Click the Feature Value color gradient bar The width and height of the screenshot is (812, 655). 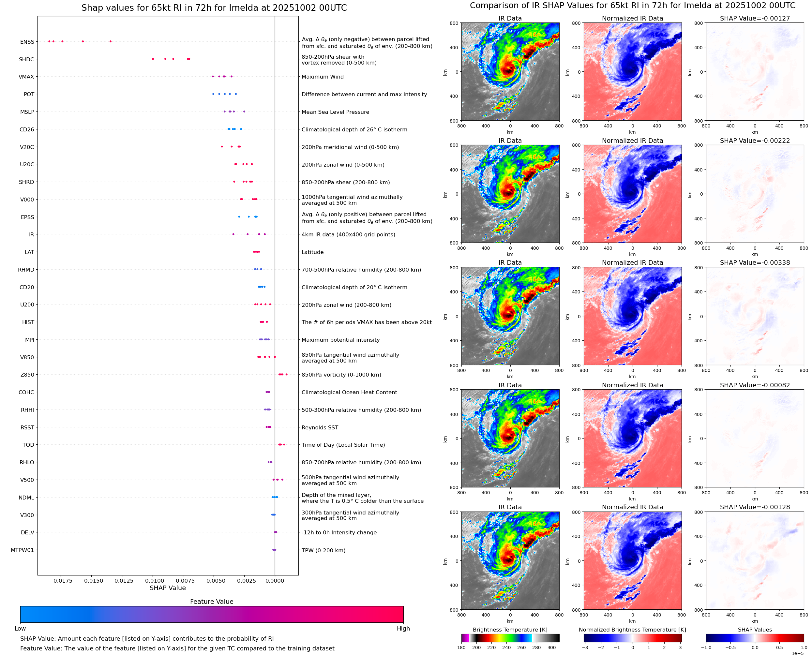pyautogui.click(x=212, y=614)
